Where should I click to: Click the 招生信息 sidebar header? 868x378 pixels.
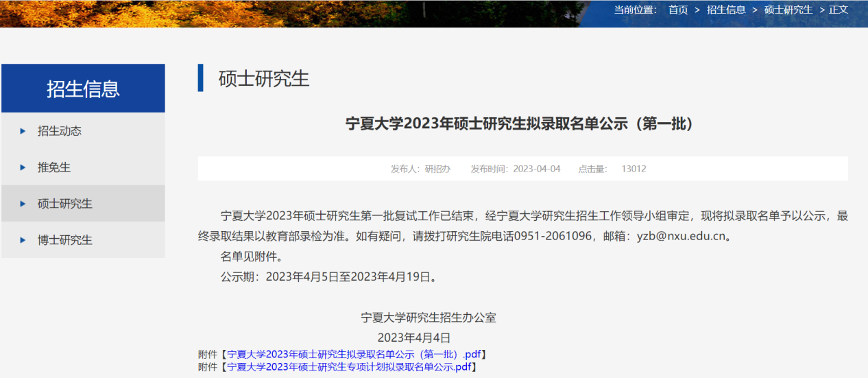tap(83, 88)
